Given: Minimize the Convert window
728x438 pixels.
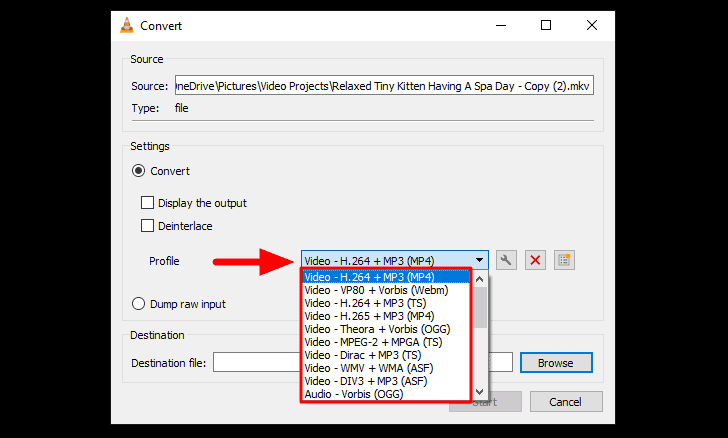Looking at the screenshot, I should 501,25.
